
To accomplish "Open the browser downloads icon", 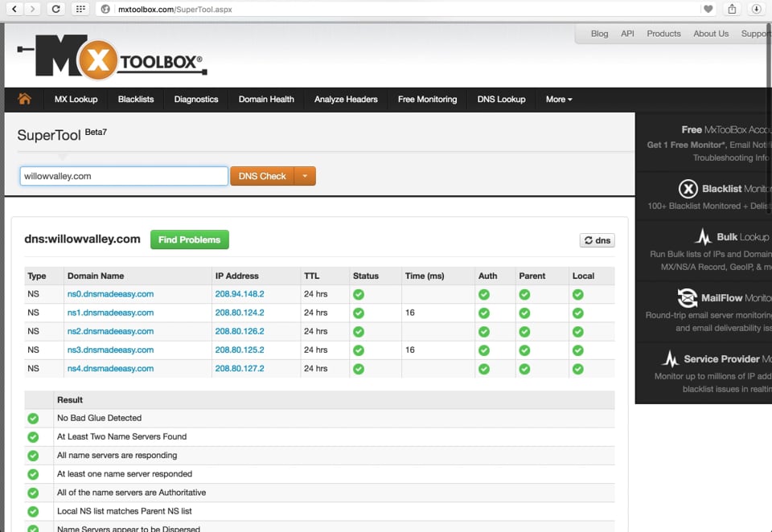I will click(x=757, y=9).
